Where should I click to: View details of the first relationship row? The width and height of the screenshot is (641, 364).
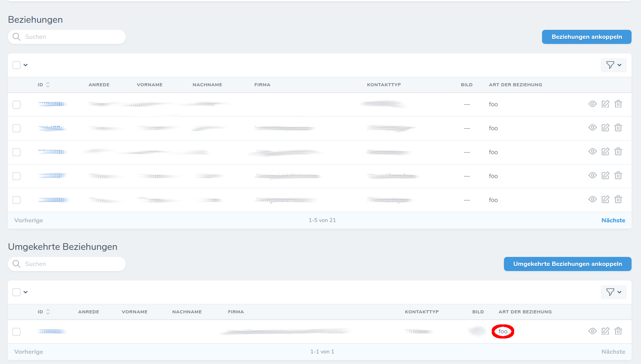(593, 104)
